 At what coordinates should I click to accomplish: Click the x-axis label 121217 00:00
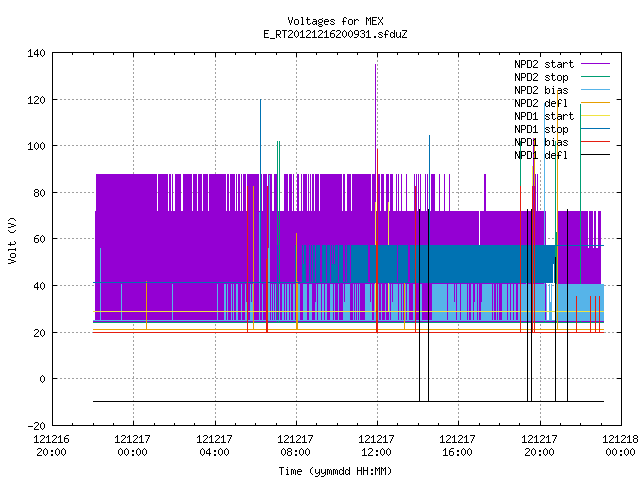(132, 446)
